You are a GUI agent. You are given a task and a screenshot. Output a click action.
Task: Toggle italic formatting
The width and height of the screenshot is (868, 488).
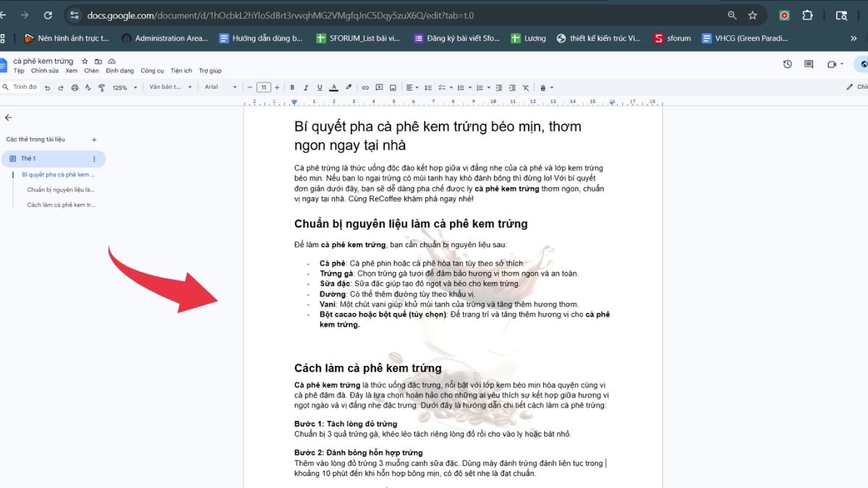(x=307, y=87)
